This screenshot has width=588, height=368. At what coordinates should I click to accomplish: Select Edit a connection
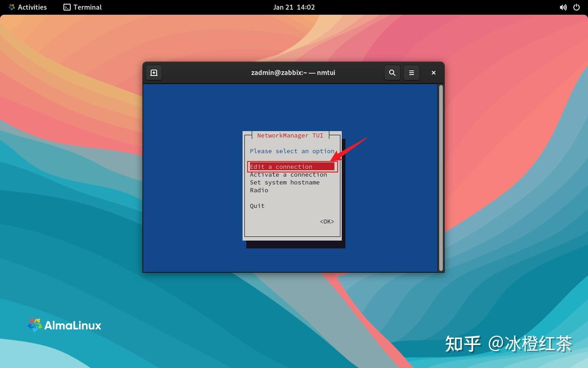[x=292, y=167]
